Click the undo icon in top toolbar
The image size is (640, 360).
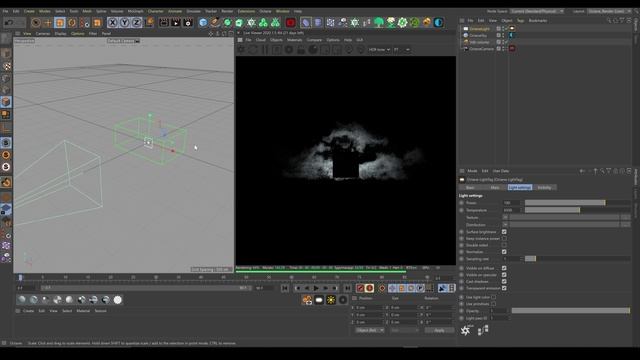coord(8,22)
